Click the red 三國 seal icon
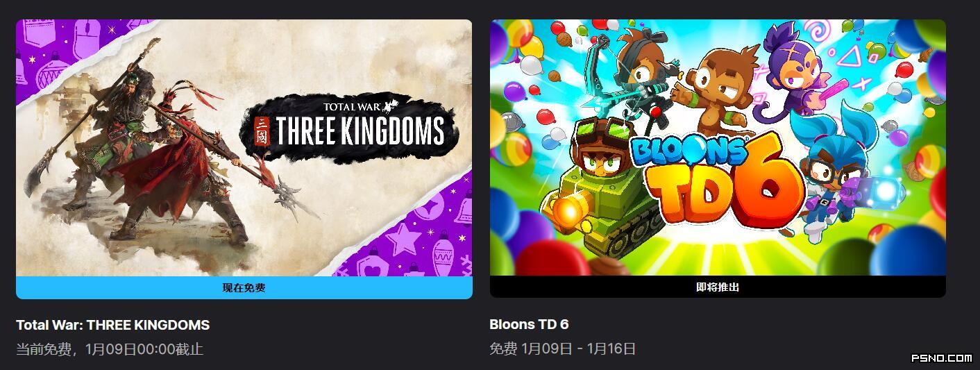Viewport: 980px width, 370px height. click(262, 131)
